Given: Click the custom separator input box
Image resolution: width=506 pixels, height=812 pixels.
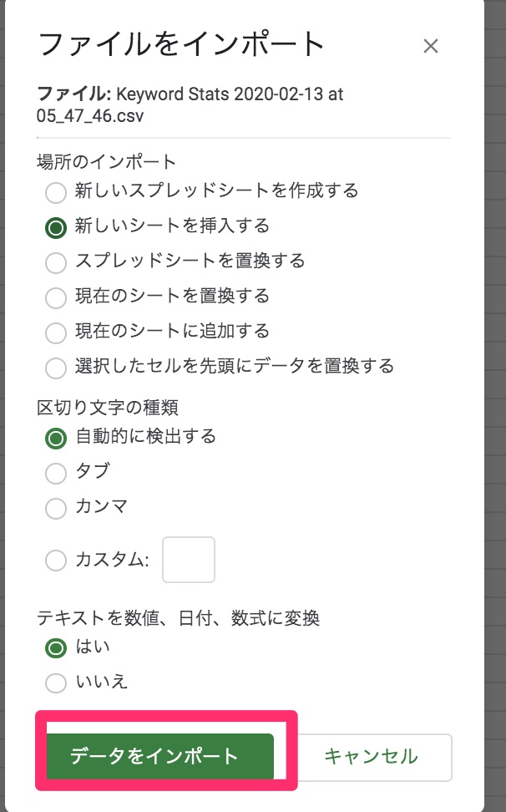Looking at the screenshot, I should 189,560.
